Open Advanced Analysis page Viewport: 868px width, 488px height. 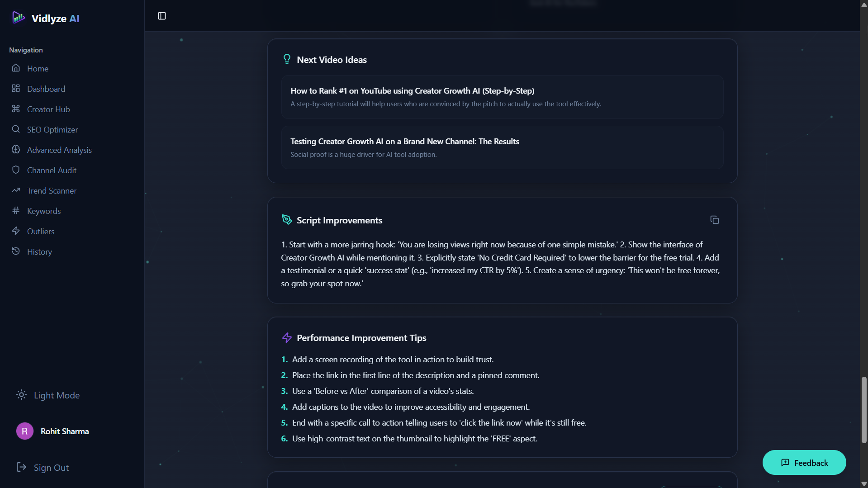pos(59,150)
